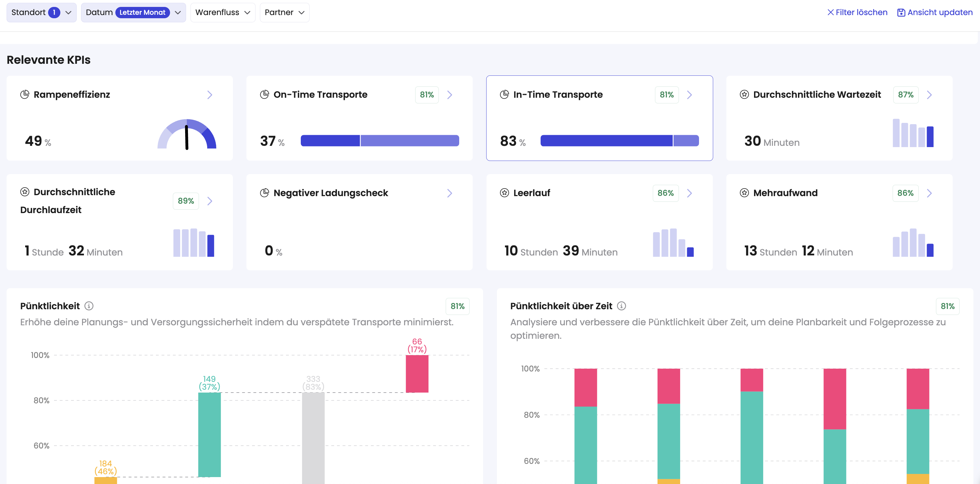Screen dimensions: 980x484
Task: Click the On-Time Transporte progress bar
Action: click(x=379, y=141)
